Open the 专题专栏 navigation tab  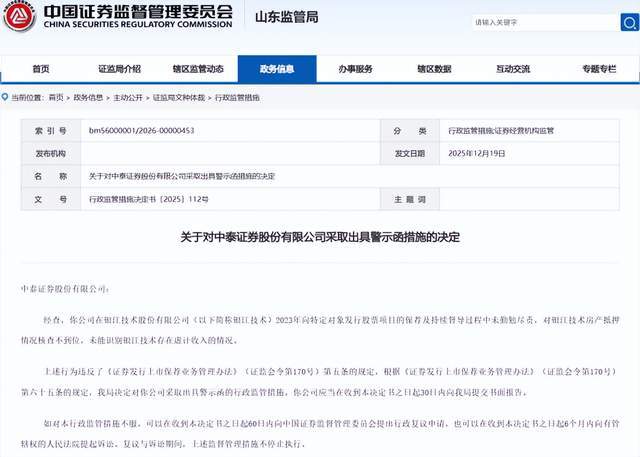599,69
